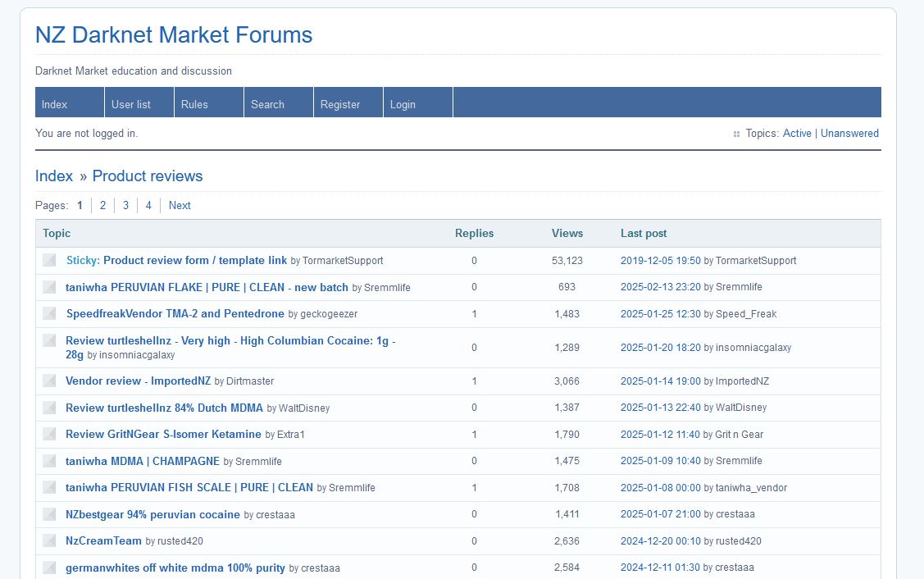924x579 pixels.
Task: Click the Replies column header
Action: pos(475,233)
